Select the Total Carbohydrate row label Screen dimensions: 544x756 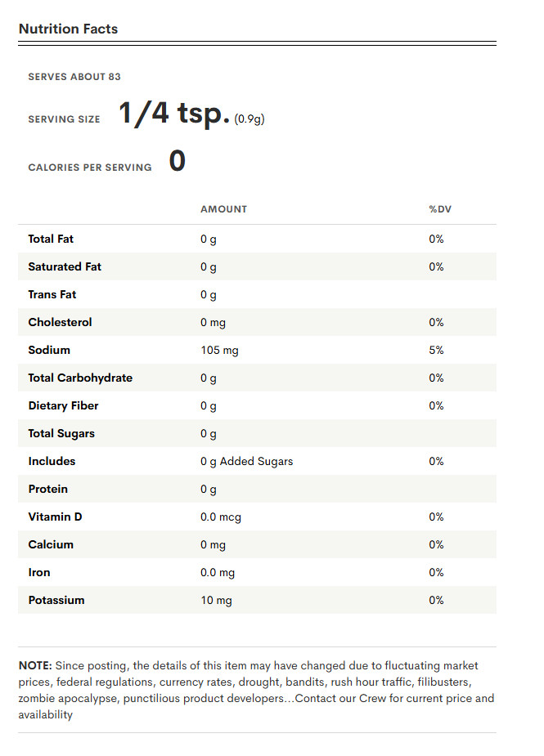click(x=80, y=378)
